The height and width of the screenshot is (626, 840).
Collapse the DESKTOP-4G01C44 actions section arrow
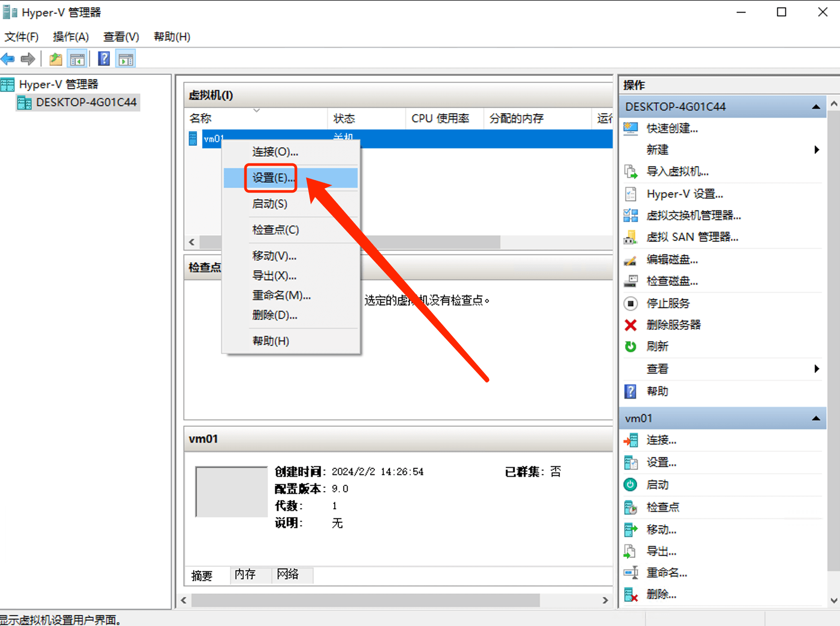point(816,107)
